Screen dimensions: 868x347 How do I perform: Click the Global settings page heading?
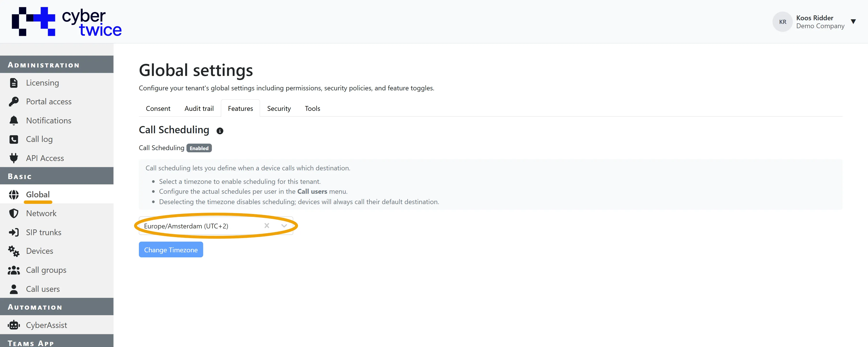coord(196,70)
